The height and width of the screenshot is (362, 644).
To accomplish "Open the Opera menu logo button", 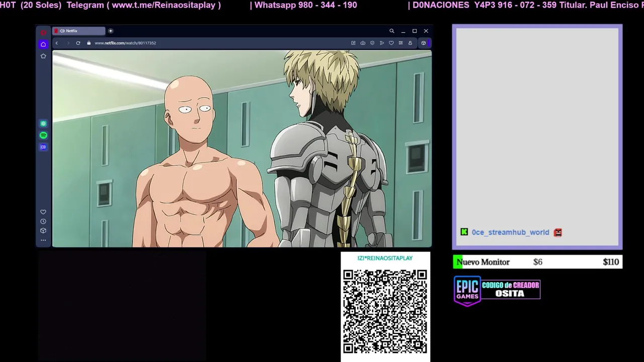I will tap(43, 32).
